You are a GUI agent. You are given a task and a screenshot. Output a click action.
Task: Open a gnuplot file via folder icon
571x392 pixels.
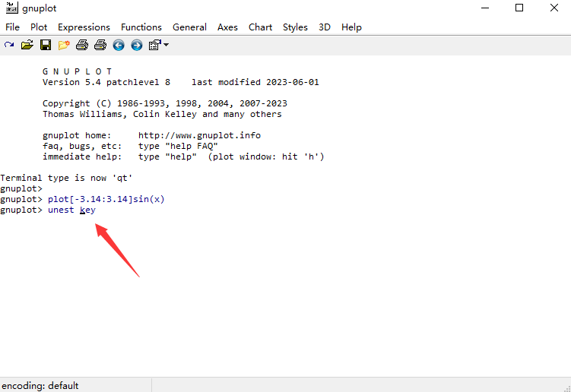27,45
